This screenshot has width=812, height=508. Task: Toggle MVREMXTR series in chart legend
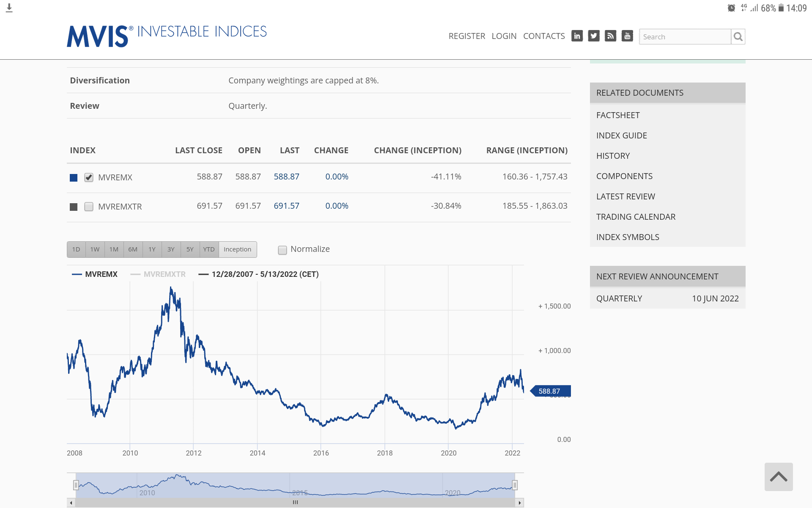pos(158,274)
